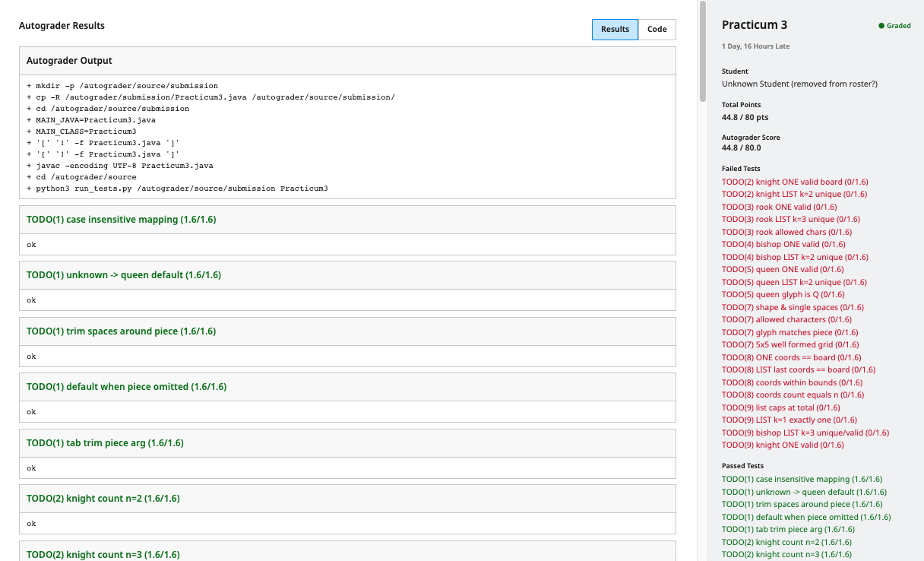The height and width of the screenshot is (561, 924).
Task: Open failed test 'knight ONE valid board'
Action: click(x=794, y=182)
